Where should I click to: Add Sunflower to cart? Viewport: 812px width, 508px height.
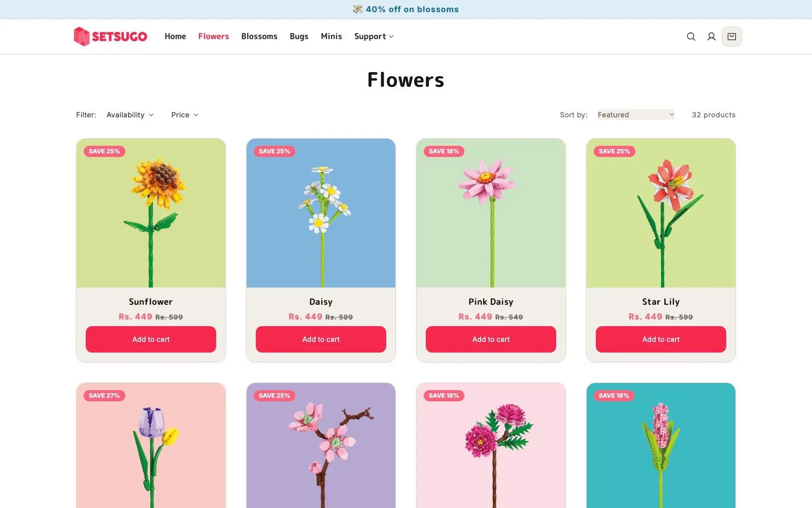pos(151,339)
